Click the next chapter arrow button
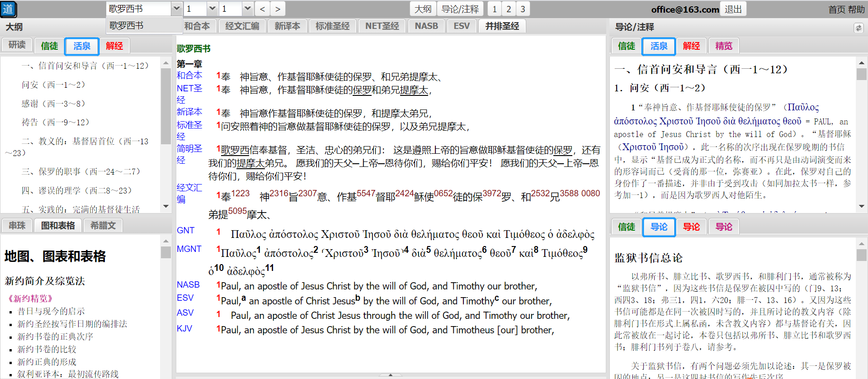The height and width of the screenshot is (379, 868). click(278, 9)
